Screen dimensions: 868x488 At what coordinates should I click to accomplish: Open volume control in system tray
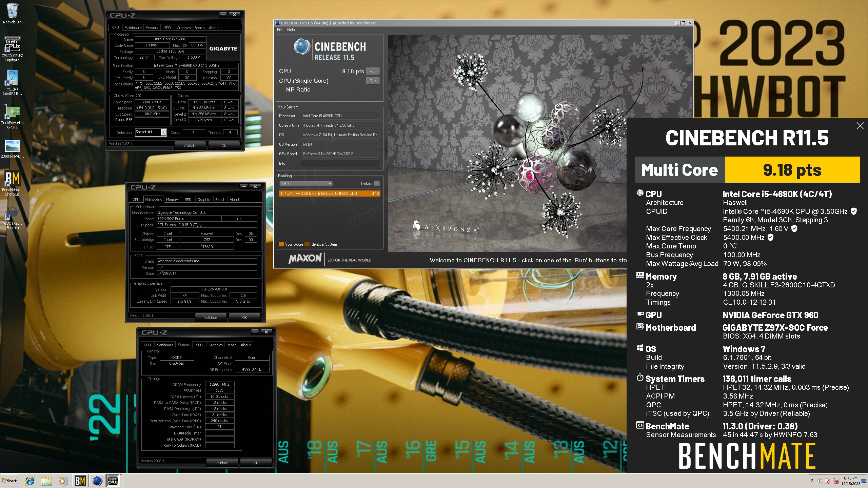[819, 481]
